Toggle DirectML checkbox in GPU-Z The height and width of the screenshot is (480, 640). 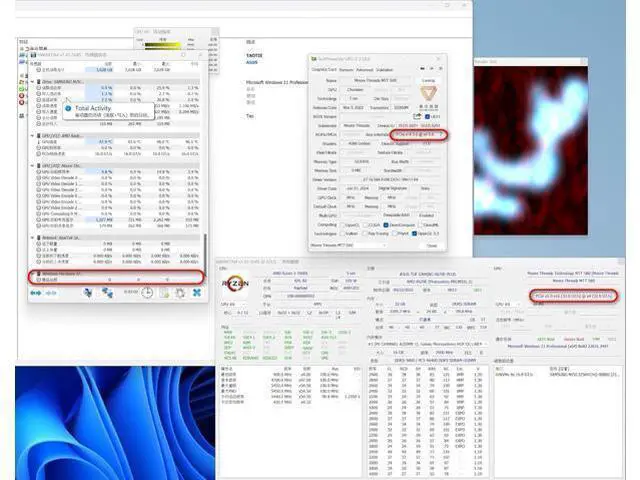coord(421,225)
